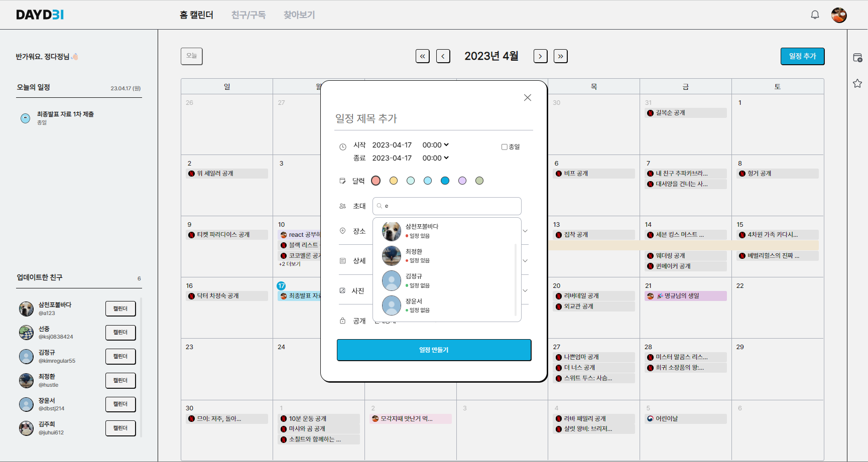The height and width of the screenshot is (462, 868).
Task: Click the detail icon beside 상세
Action: [x=343, y=261]
